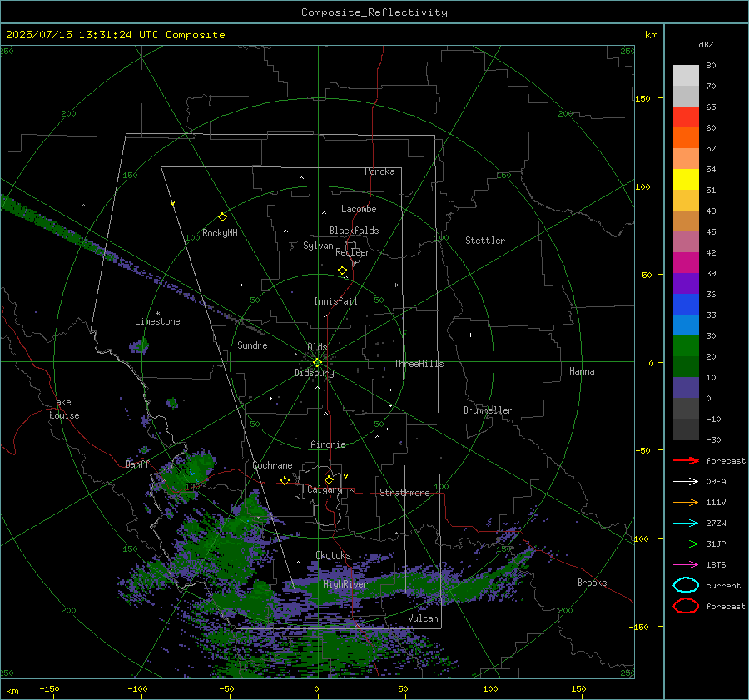Click the Drumheller city label
Viewport: 749px width, 700px height.
[x=488, y=410]
